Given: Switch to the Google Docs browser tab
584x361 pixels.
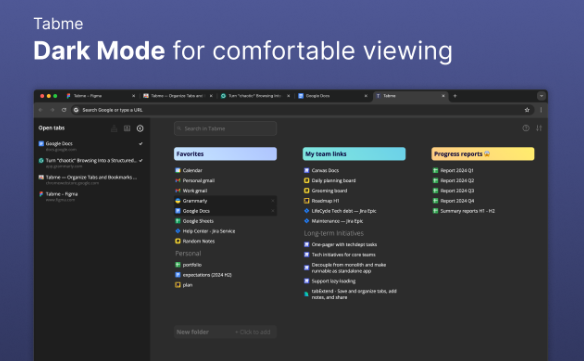Looking at the screenshot, I should [332, 96].
